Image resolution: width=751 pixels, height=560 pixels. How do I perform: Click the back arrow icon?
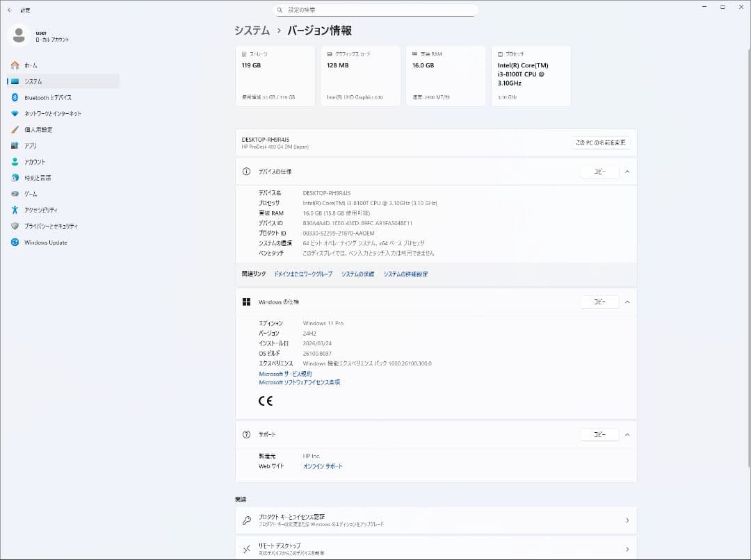(x=10, y=10)
